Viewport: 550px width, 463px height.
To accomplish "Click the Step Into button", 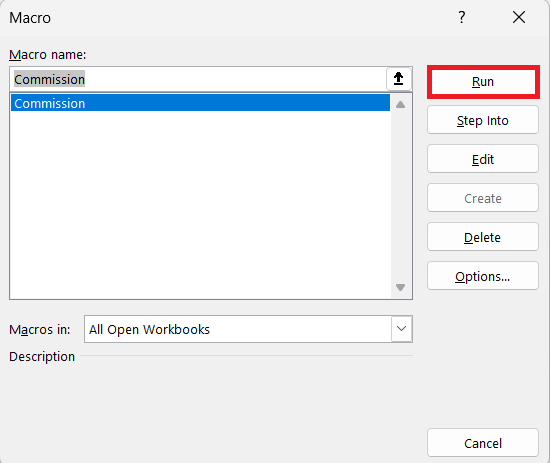I will click(483, 120).
